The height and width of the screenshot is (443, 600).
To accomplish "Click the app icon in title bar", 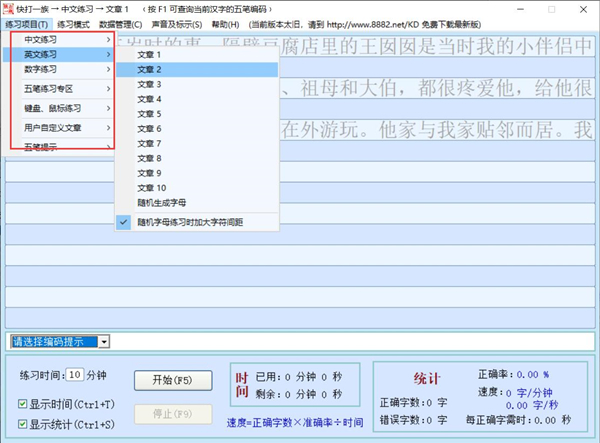I will tap(9, 8).
